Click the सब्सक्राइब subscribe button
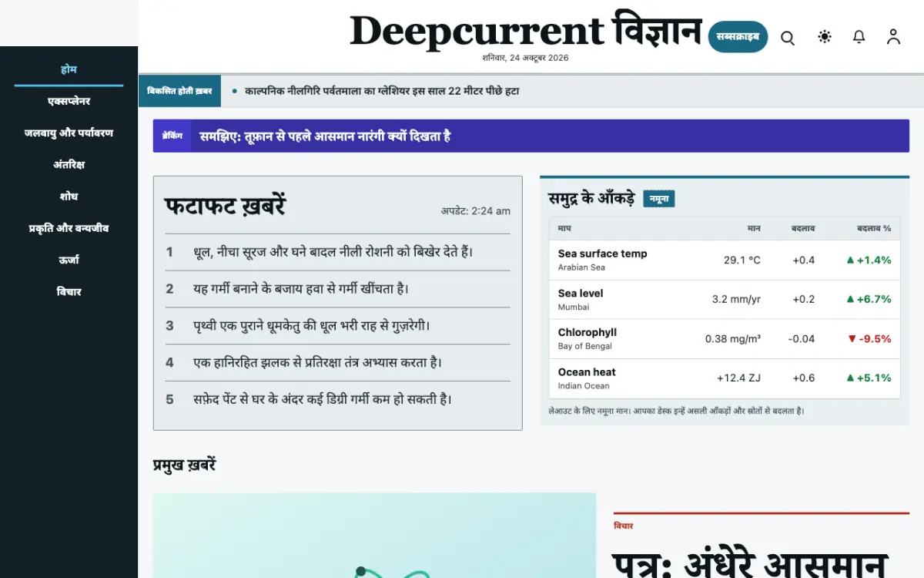Viewport: 924px width, 578px height. 738,37
